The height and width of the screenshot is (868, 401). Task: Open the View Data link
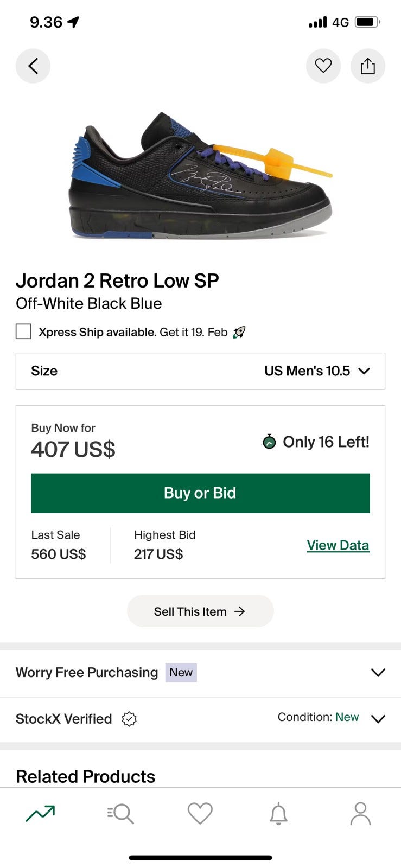coord(338,545)
